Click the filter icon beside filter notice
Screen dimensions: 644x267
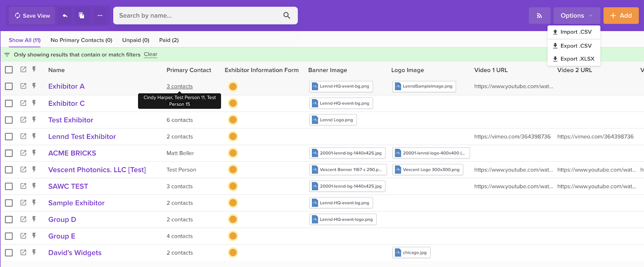click(7, 55)
